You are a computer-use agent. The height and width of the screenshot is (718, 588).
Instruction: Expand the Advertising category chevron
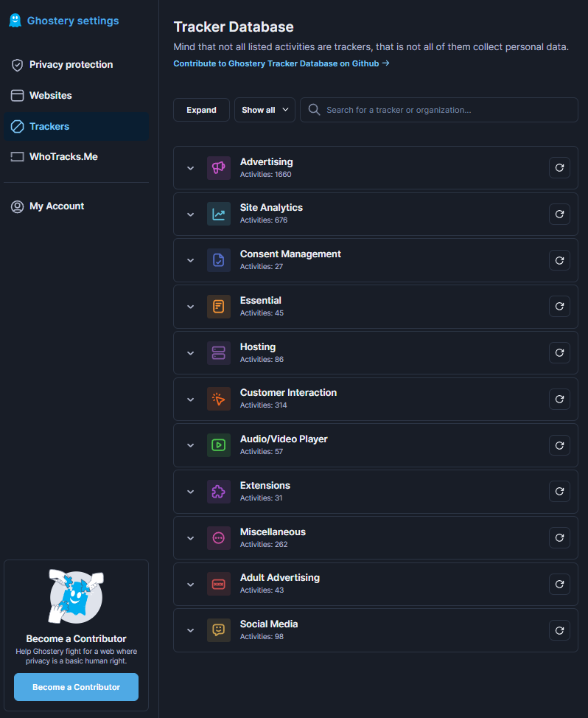(190, 168)
